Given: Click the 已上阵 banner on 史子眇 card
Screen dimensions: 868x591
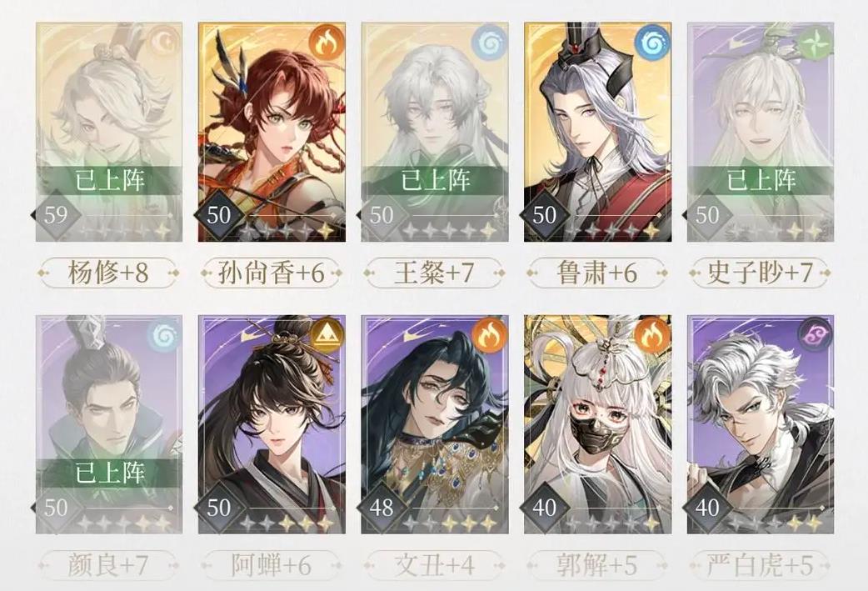Looking at the screenshot, I should point(761,181).
